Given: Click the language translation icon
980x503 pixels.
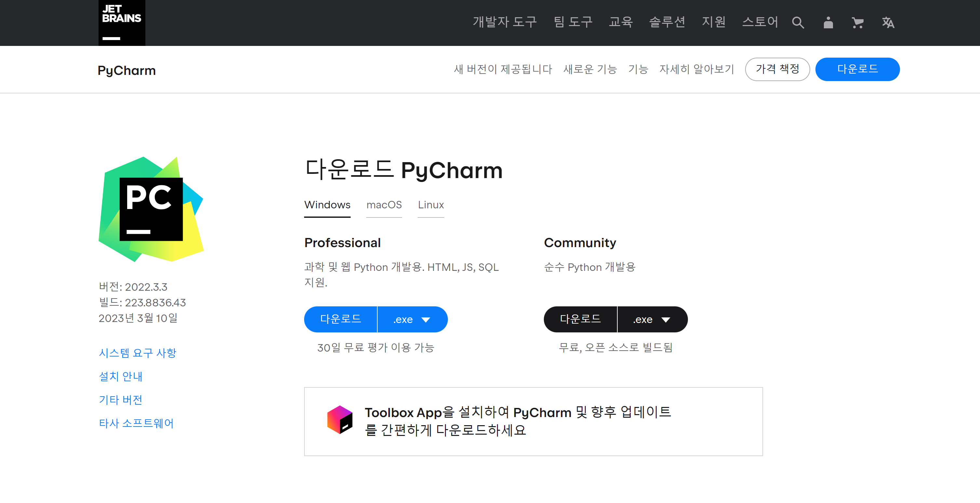Looking at the screenshot, I should (x=888, y=22).
